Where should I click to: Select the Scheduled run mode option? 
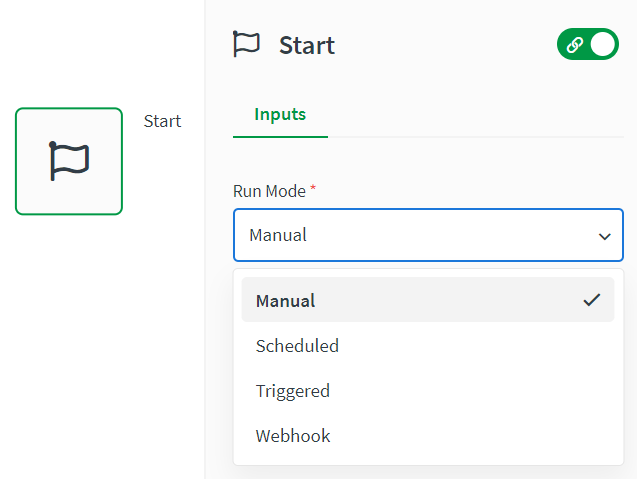[x=297, y=346]
